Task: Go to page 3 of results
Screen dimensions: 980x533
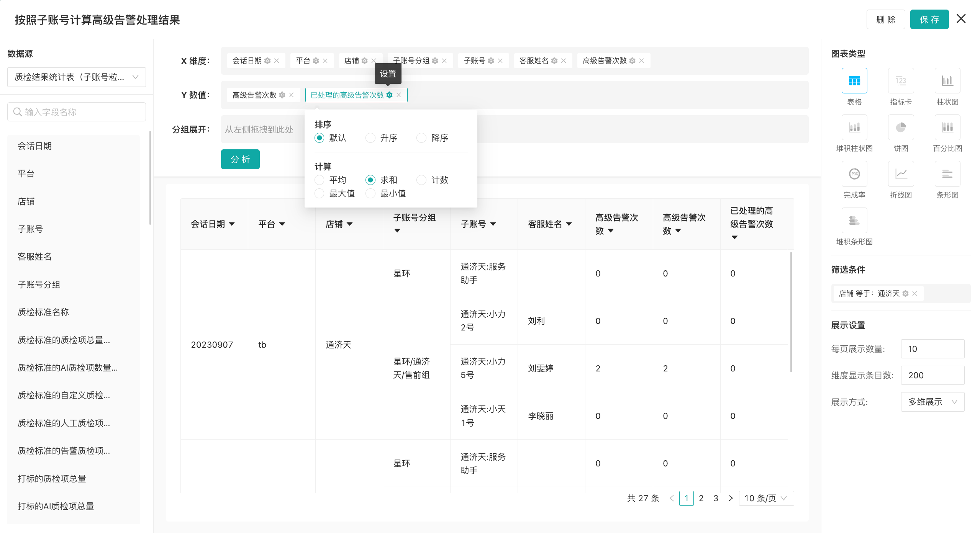Action: tap(715, 498)
